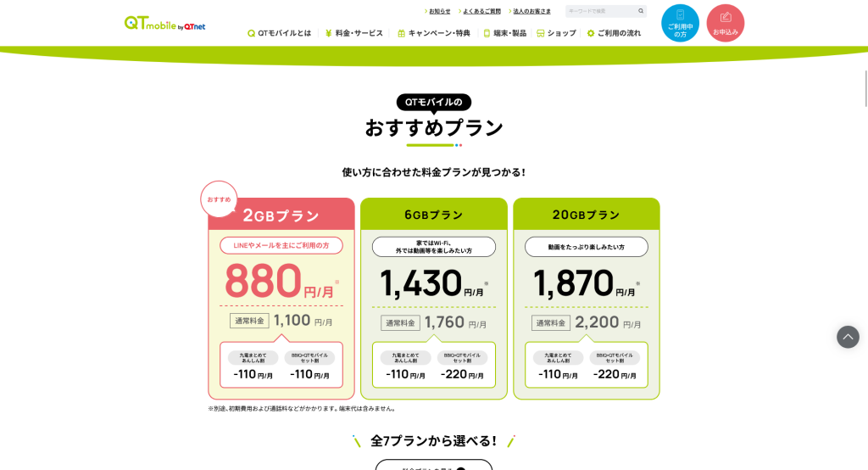Click the LINEやメールを主にご利用の方 label
Image resolution: width=868 pixels, height=470 pixels.
tap(281, 245)
